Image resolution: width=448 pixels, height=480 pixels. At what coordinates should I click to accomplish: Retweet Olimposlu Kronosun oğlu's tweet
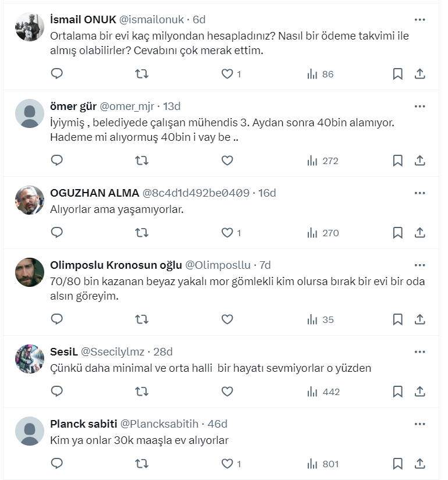[141, 319]
